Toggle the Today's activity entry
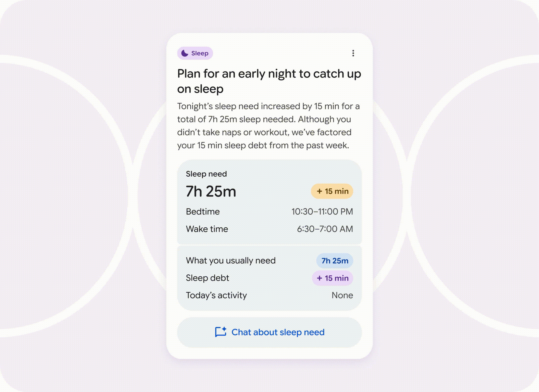539x392 pixels. (x=269, y=295)
